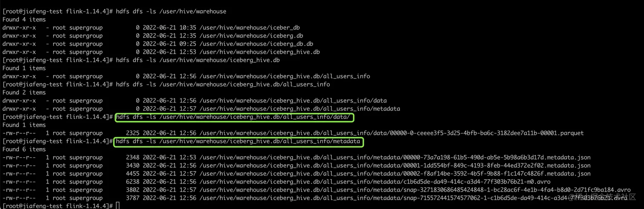Click the timestamp '2022-06-21 12:35'

coord(169,36)
